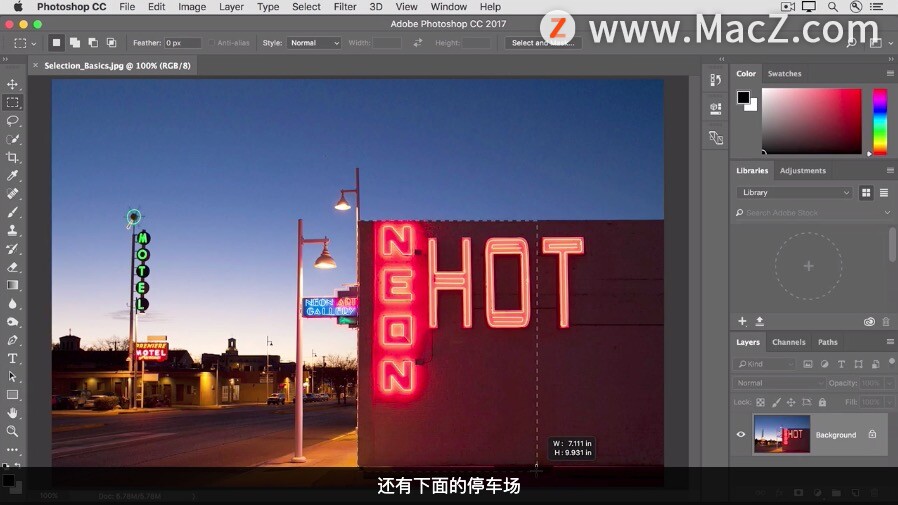Swap width and height arrows button
Screen dimensions: 898x505
(x=418, y=43)
